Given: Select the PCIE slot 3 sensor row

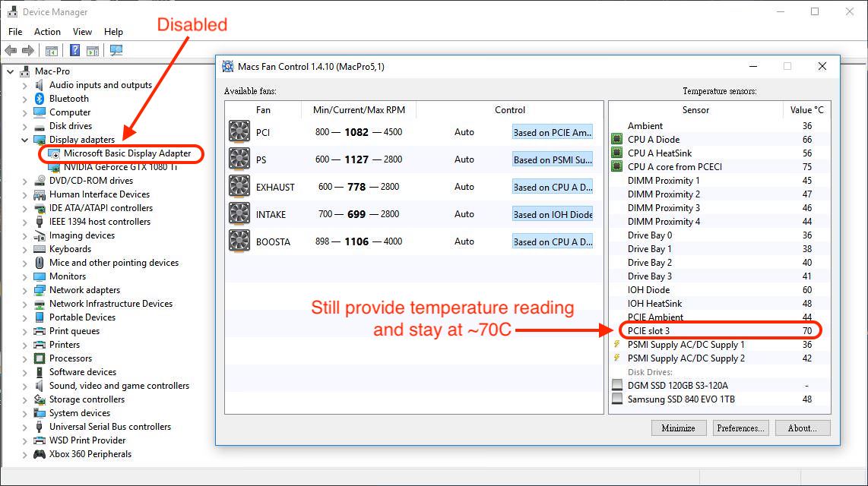Looking at the screenshot, I should (x=720, y=330).
